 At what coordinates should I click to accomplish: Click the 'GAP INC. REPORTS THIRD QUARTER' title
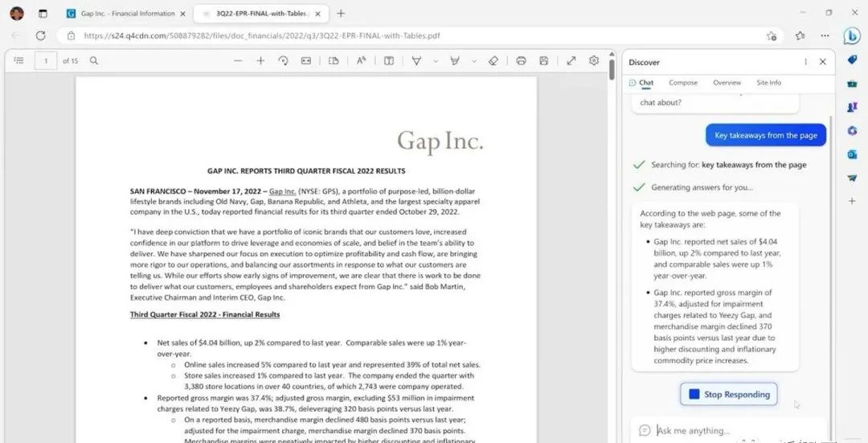tap(306, 171)
